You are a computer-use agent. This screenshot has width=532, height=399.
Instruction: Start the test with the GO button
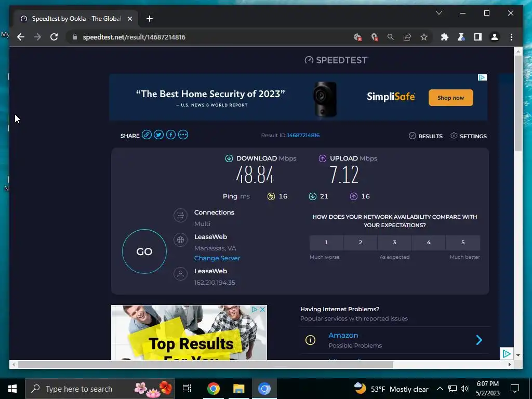[144, 251]
